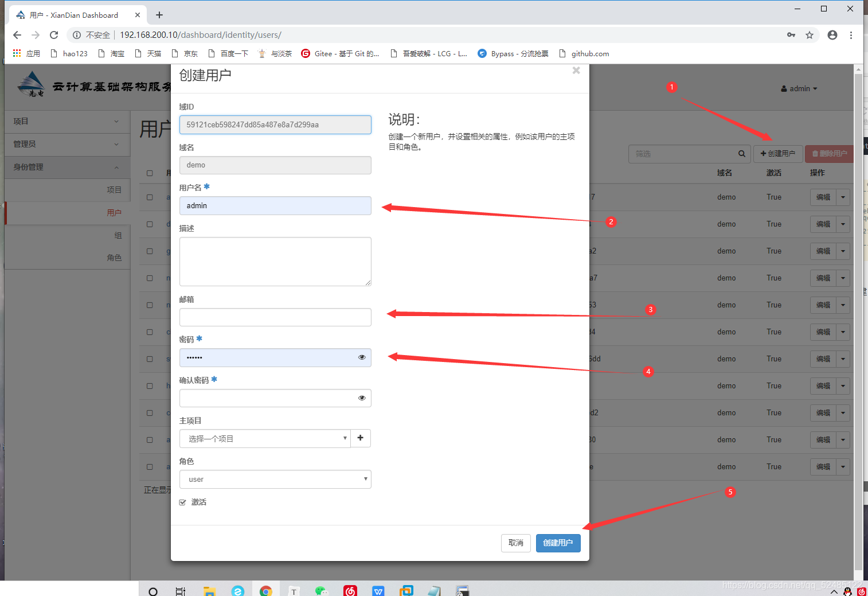Open the Chrome three-dot menu

(851, 35)
